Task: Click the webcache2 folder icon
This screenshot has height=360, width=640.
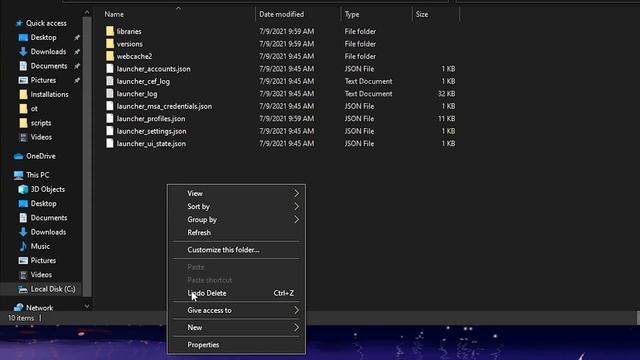Action: point(110,56)
